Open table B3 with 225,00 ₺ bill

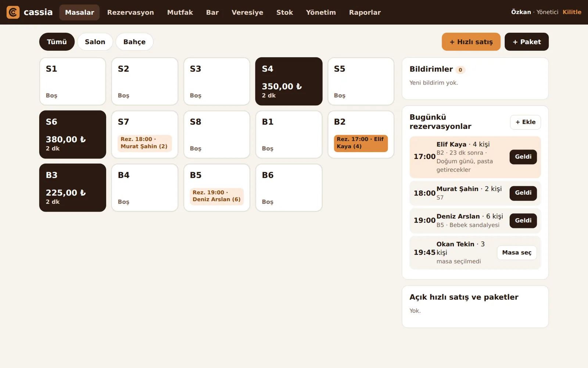coord(73,188)
